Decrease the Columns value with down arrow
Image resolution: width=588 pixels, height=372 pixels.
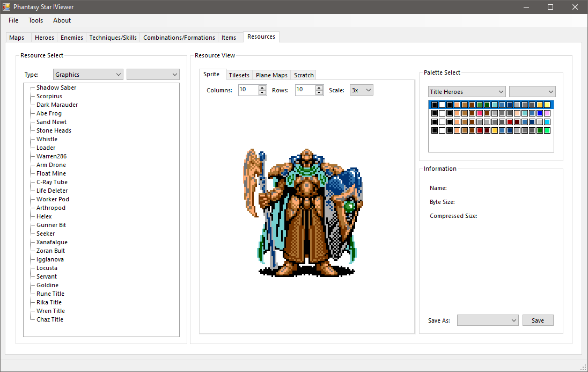tap(262, 92)
